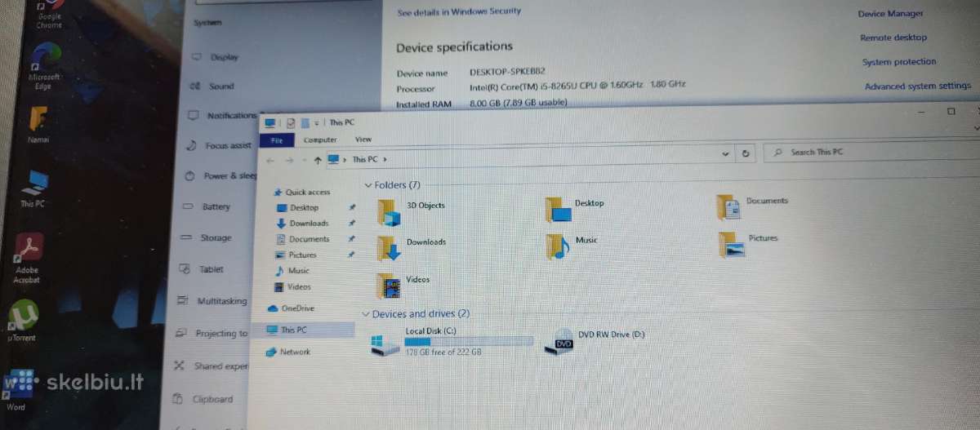The image size is (980, 430).
Task: Open Battery in Settings sidebar
Action: tap(207, 207)
